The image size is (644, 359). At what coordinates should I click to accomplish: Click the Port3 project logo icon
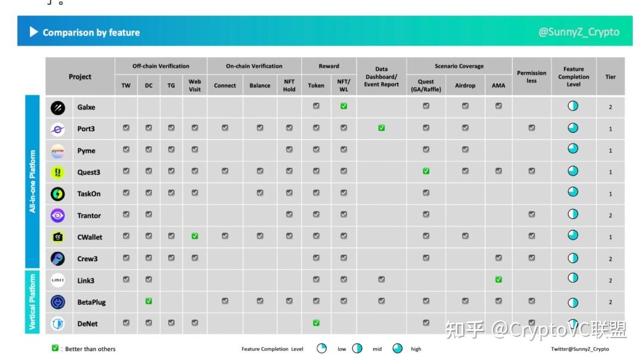point(58,129)
